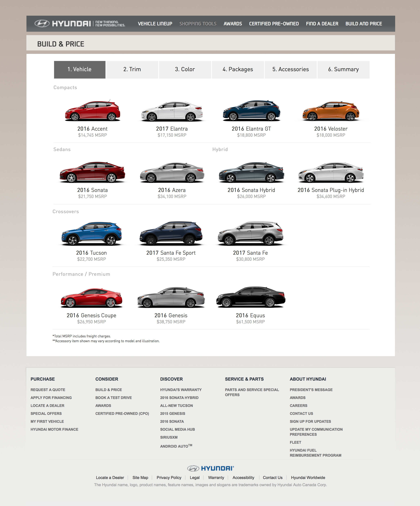Open Hyundai Worldwide footer link
The height and width of the screenshot is (506, 420).
(308, 478)
